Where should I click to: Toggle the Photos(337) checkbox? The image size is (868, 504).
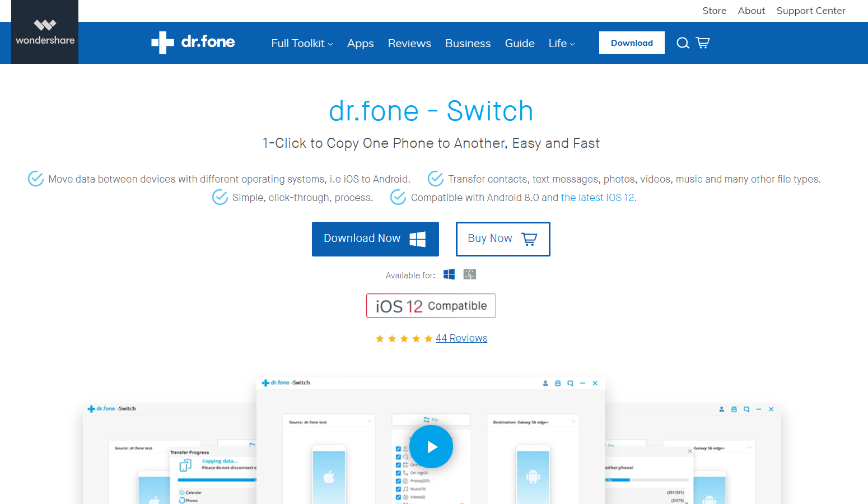coord(398,481)
